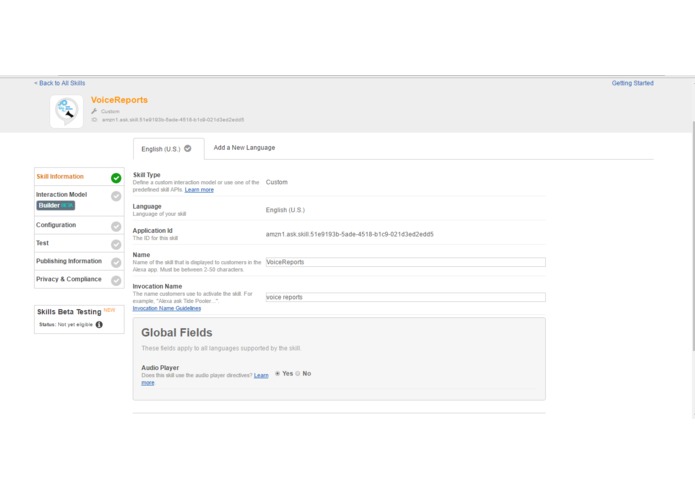Open the Publishing Information section
This screenshot has width=695, height=494.
(79, 262)
